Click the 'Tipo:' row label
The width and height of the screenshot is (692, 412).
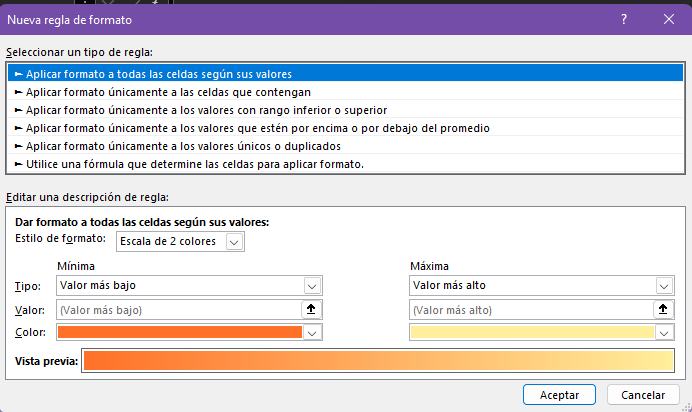click(28, 286)
